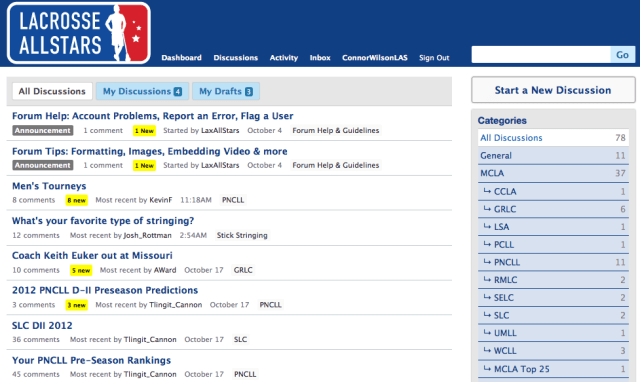Screen dimensions: 640x382
Task: Select the CCLA subcategory
Action: coord(553,191)
